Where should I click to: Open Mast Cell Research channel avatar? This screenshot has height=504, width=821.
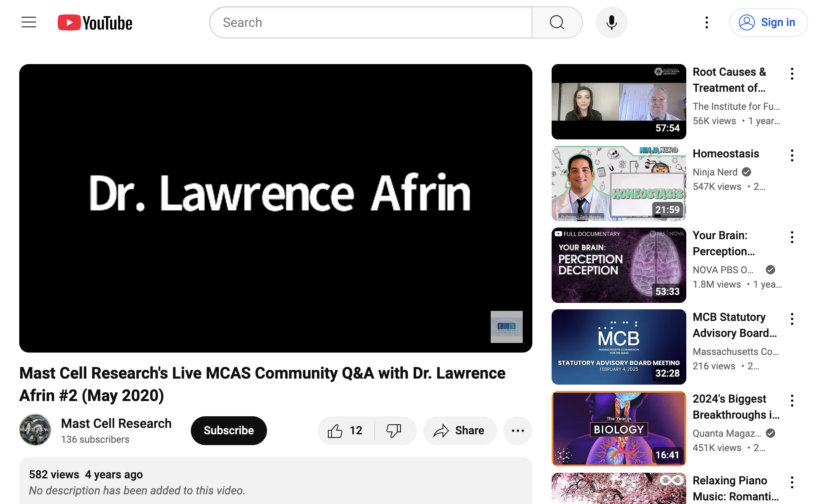[x=35, y=430]
